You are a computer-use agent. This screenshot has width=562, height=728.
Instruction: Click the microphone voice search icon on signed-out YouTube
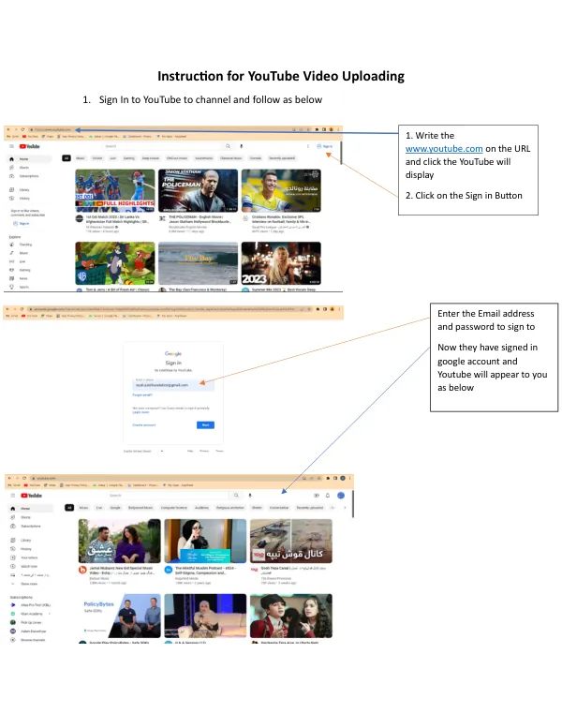241,146
